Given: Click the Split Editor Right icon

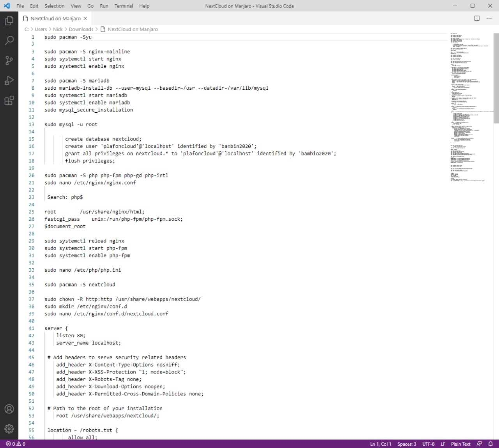Looking at the screenshot, I should (477, 18).
